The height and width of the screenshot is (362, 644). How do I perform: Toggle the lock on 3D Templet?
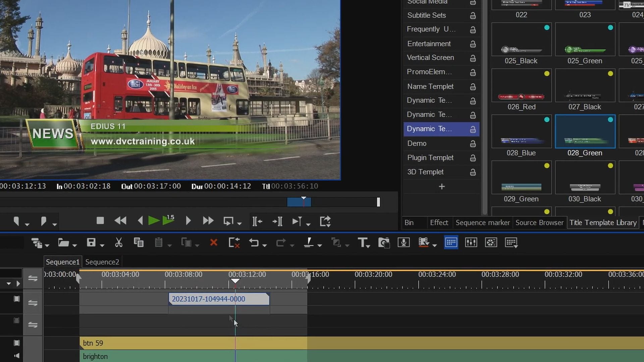[x=473, y=172]
